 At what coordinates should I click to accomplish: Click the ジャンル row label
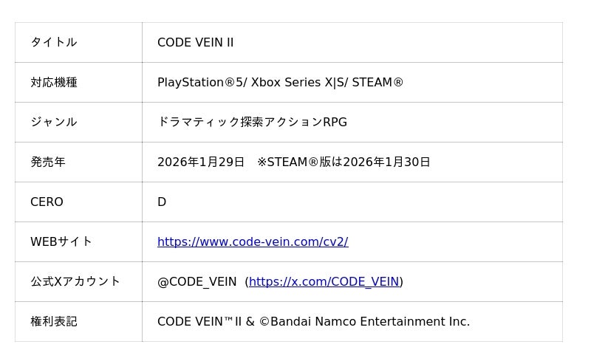(54, 123)
